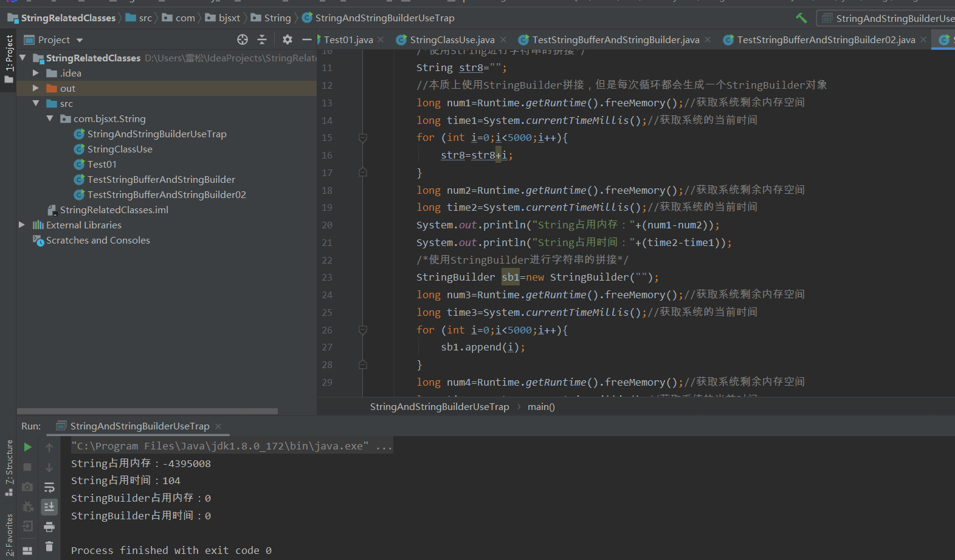Select StringClassUse in project tree
Viewport: 955px width, 560px height.
click(120, 149)
